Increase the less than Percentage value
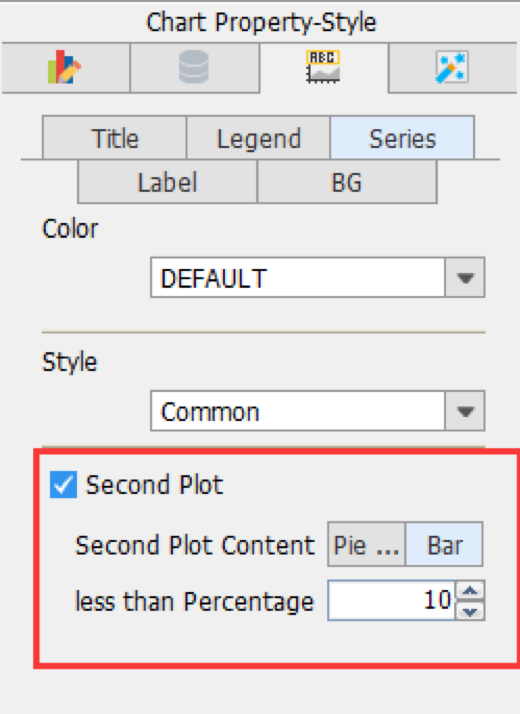 click(470, 591)
